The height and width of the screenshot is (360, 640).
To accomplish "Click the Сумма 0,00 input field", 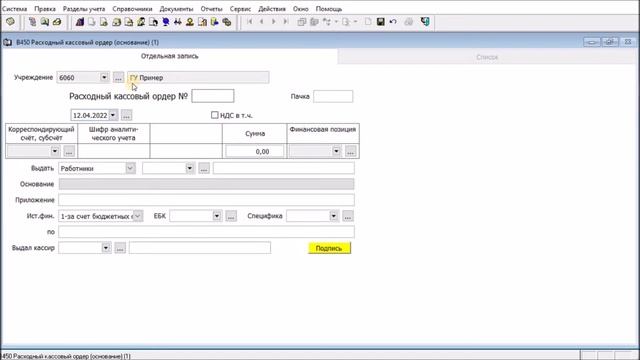I will [x=255, y=151].
